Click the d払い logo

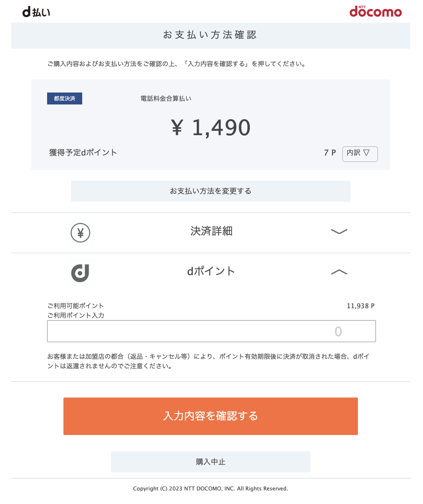click(36, 12)
